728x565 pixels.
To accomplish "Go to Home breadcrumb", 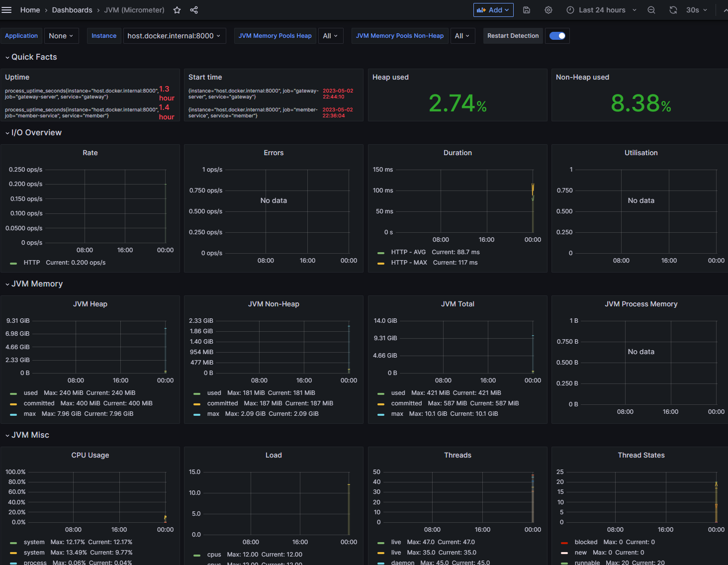I will pos(30,10).
